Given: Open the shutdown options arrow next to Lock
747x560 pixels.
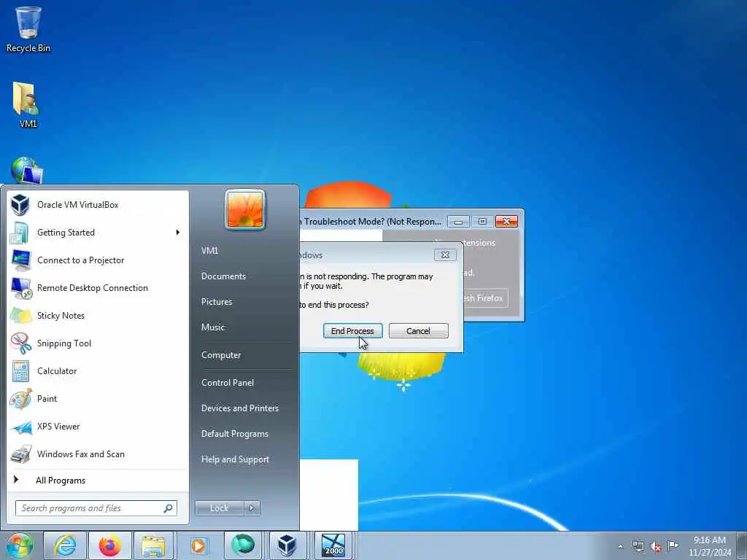Looking at the screenshot, I should (252, 508).
